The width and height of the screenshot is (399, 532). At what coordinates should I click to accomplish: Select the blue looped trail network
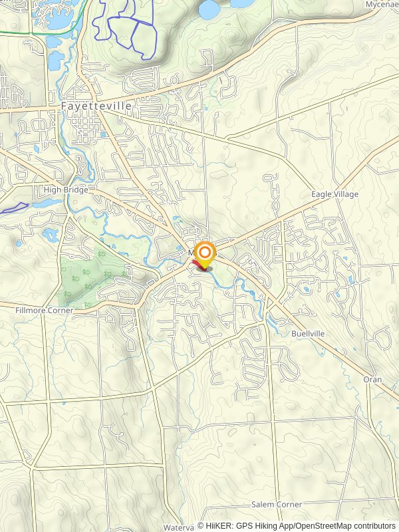coord(126,29)
